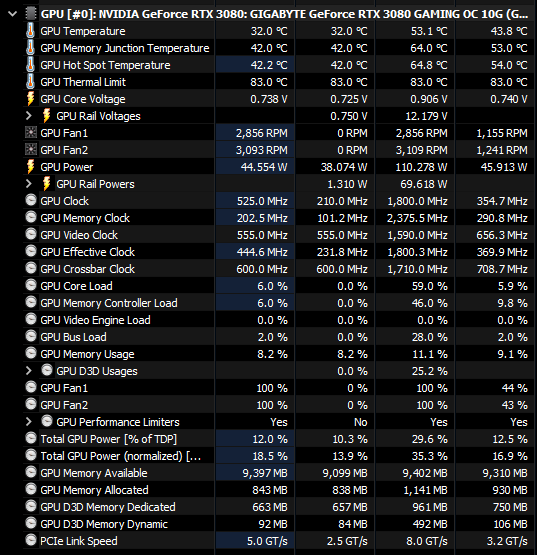Viewport: 537px width, 555px height.
Task: Select the GPU Clock label
Action: (x=64, y=201)
